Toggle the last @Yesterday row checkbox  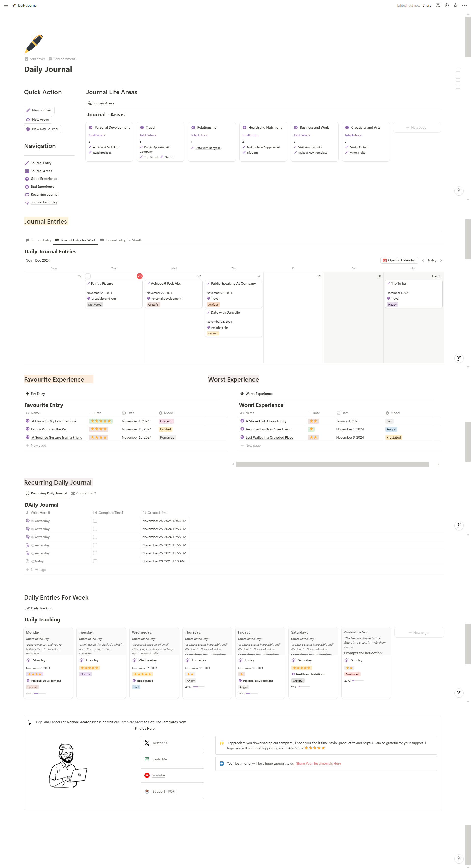[95, 553]
